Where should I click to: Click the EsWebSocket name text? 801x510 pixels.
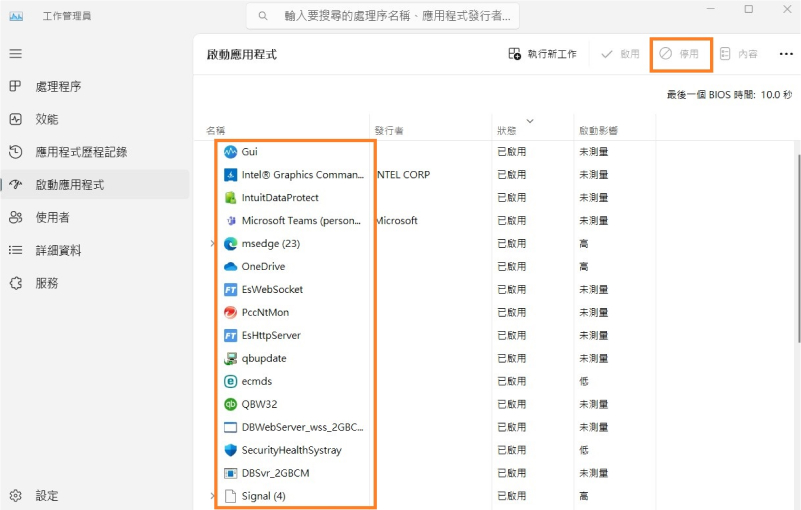[x=272, y=289]
